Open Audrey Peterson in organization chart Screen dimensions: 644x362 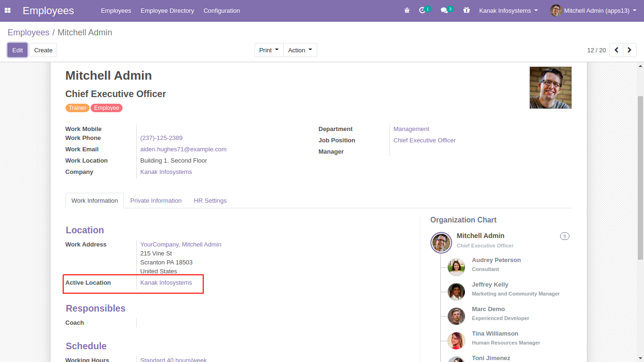click(x=496, y=260)
